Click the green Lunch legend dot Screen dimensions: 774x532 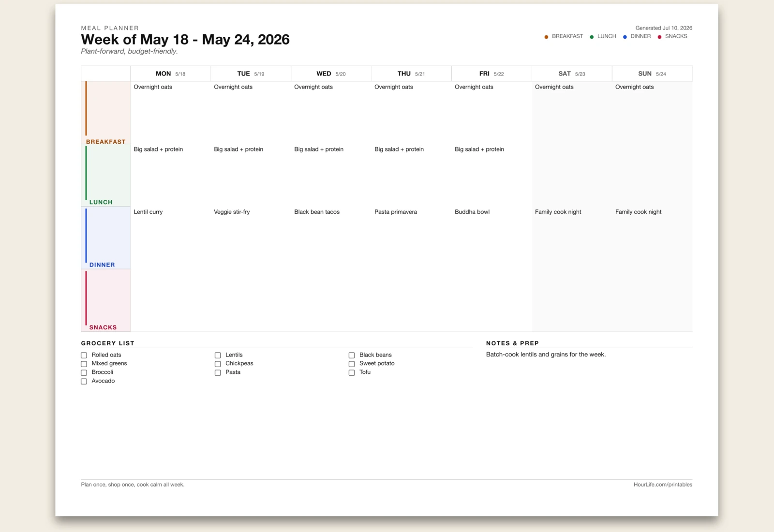click(592, 37)
